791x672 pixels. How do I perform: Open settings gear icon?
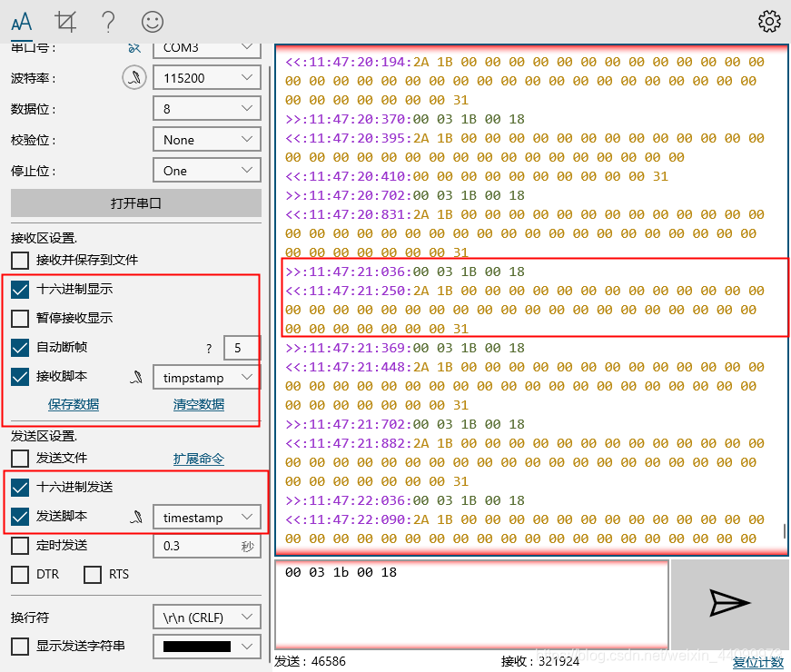pos(769,21)
